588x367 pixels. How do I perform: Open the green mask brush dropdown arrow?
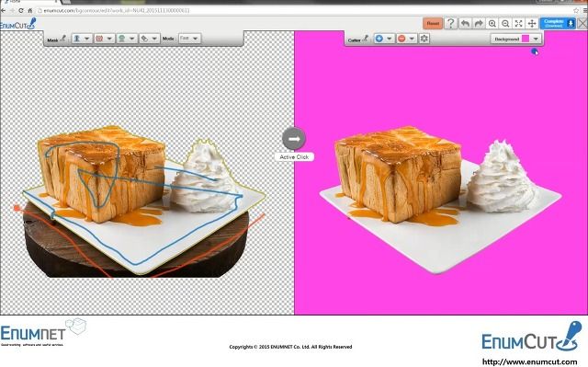pos(132,39)
